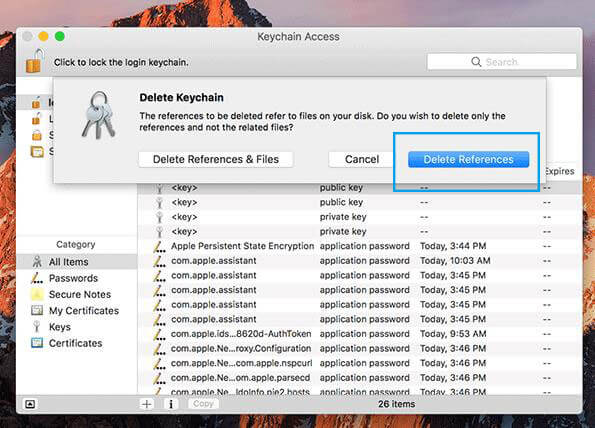Click the Category heading in sidebar
This screenshot has height=428, width=595.
point(76,244)
